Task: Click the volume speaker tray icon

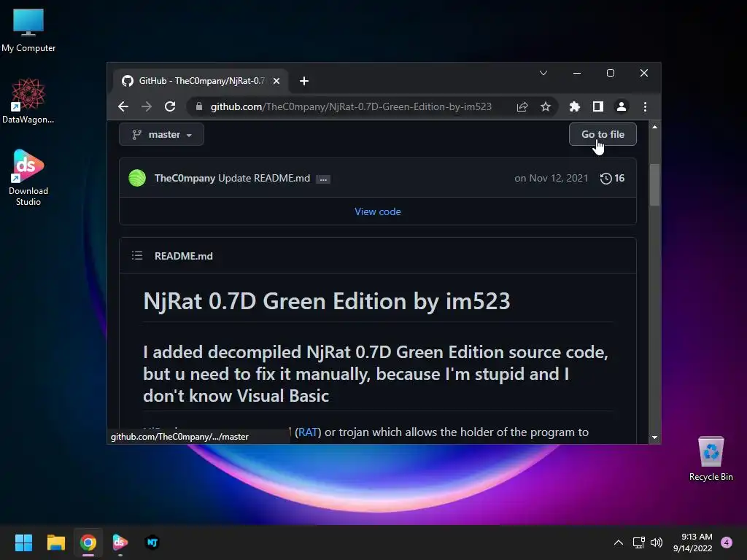Action: coord(657,542)
